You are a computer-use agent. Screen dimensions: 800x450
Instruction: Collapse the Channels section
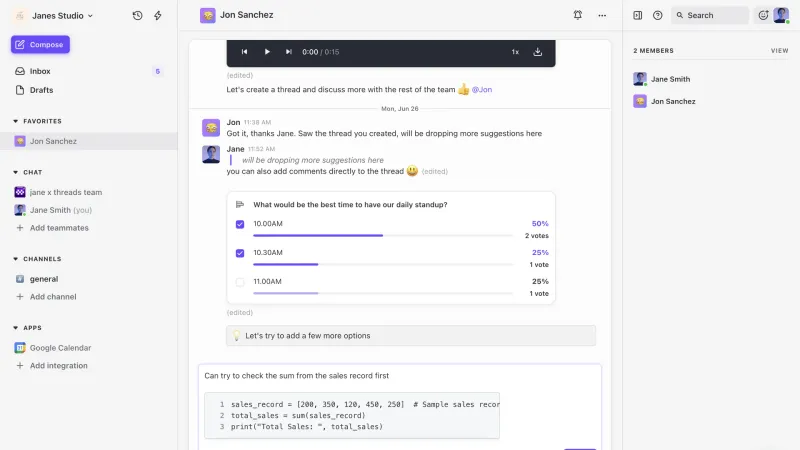coord(15,259)
